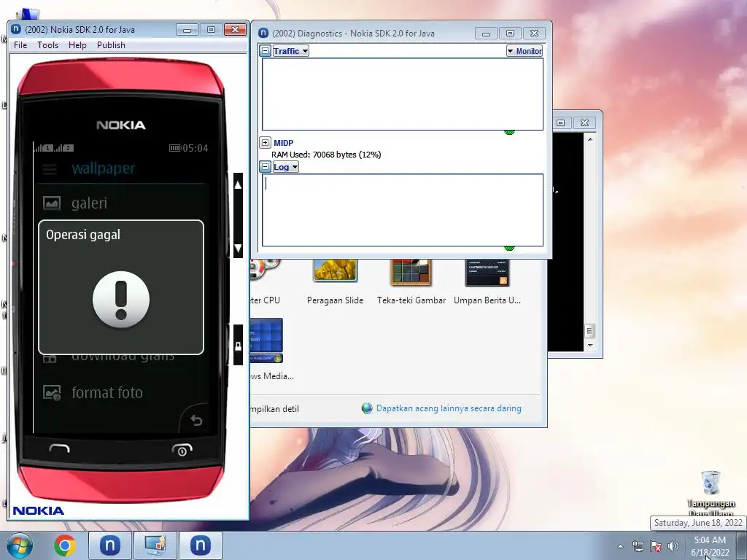This screenshot has width=747, height=560.
Task: Click scroll up arrow in console window
Action: (590, 139)
